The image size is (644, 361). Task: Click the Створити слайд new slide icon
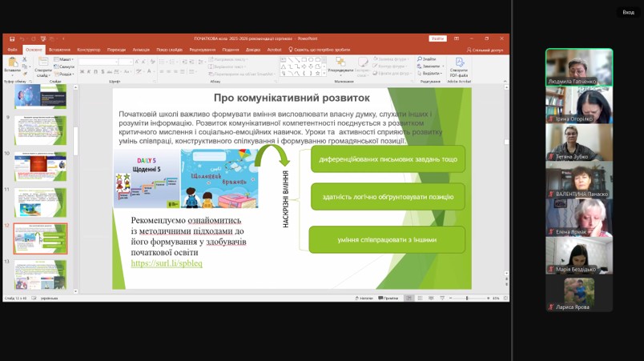pyautogui.click(x=42, y=64)
